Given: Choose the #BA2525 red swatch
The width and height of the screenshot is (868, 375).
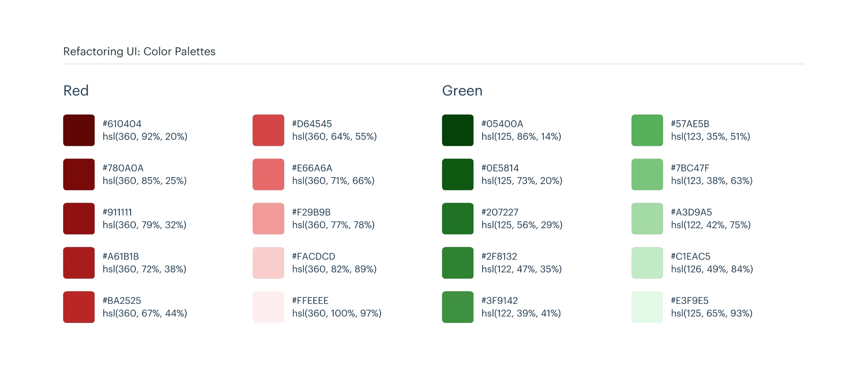Looking at the screenshot, I should pyautogui.click(x=79, y=307).
